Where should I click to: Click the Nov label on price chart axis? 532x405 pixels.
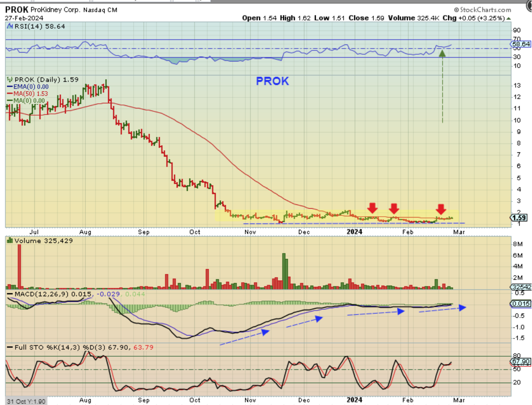(250, 232)
